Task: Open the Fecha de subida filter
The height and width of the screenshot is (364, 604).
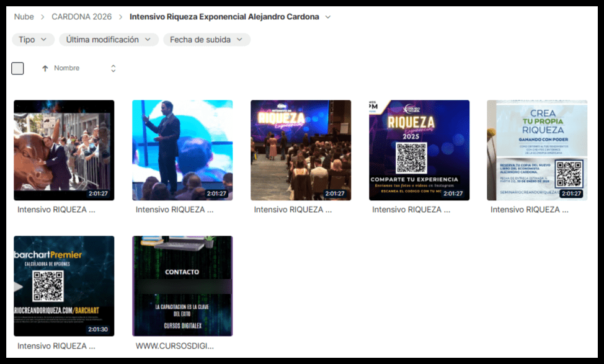Action: 207,40
